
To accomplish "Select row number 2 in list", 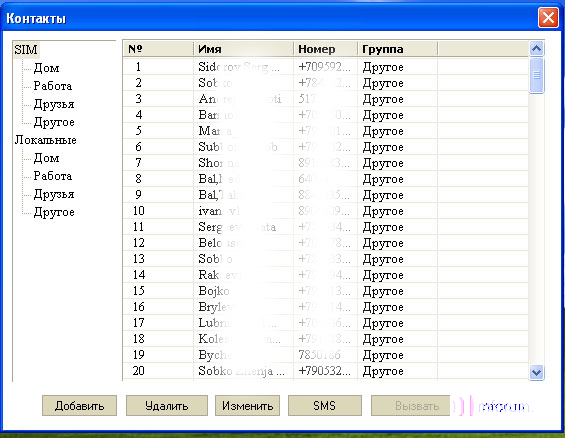I will [325, 83].
